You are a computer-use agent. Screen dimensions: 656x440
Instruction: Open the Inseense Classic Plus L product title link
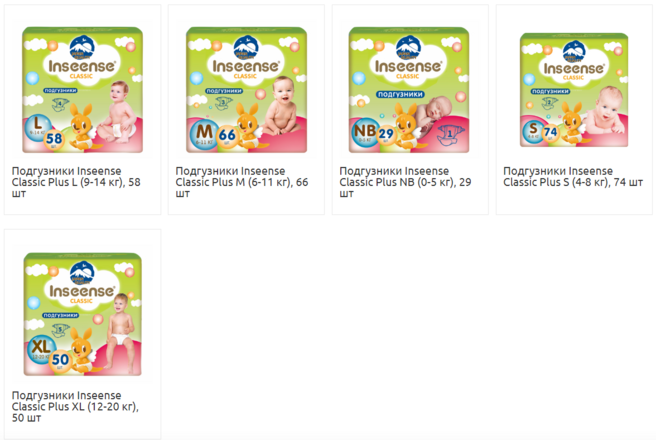76,182
